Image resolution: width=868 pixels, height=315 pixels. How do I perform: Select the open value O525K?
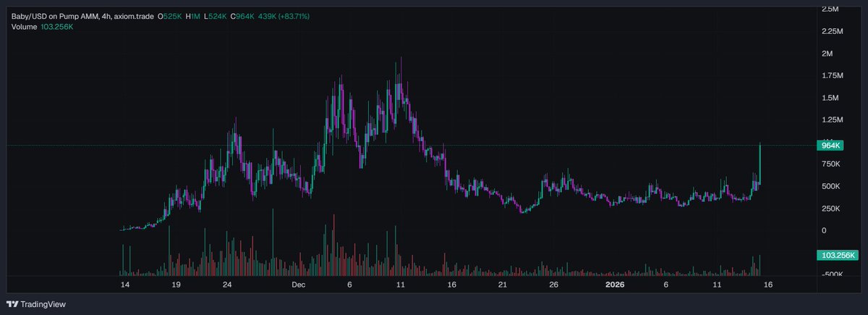coord(170,16)
